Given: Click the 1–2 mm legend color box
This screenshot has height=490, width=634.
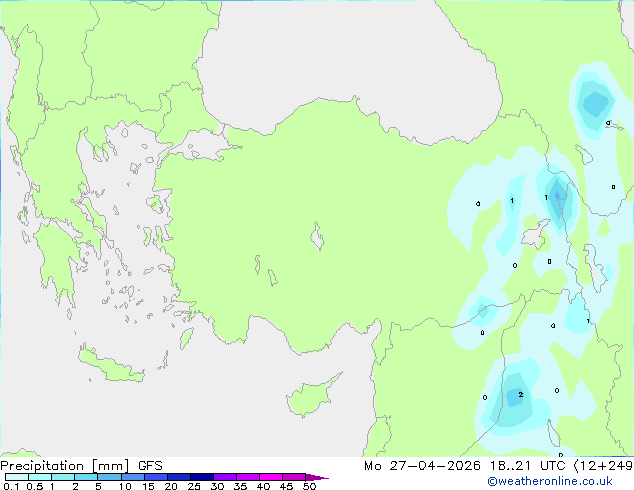Looking at the screenshot, I should (63, 477).
